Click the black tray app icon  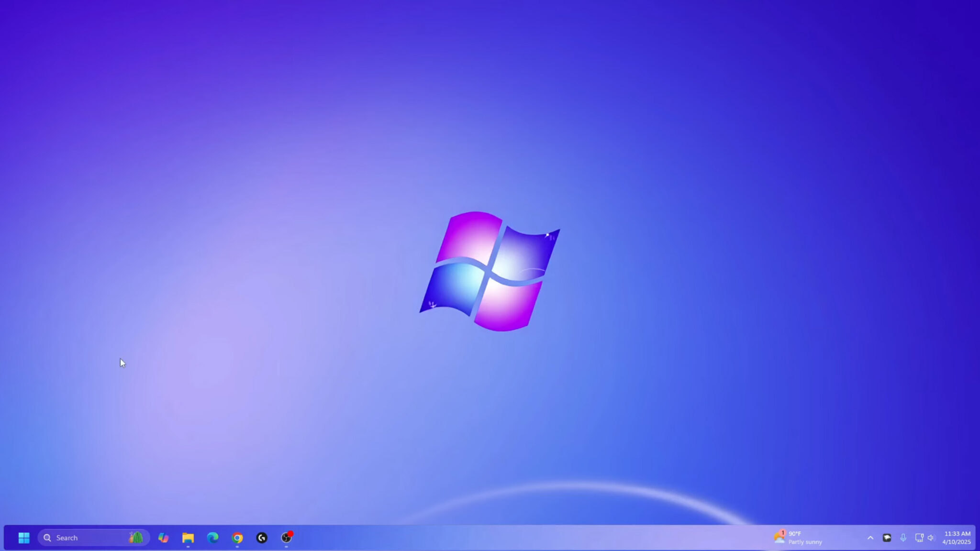[887, 538]
